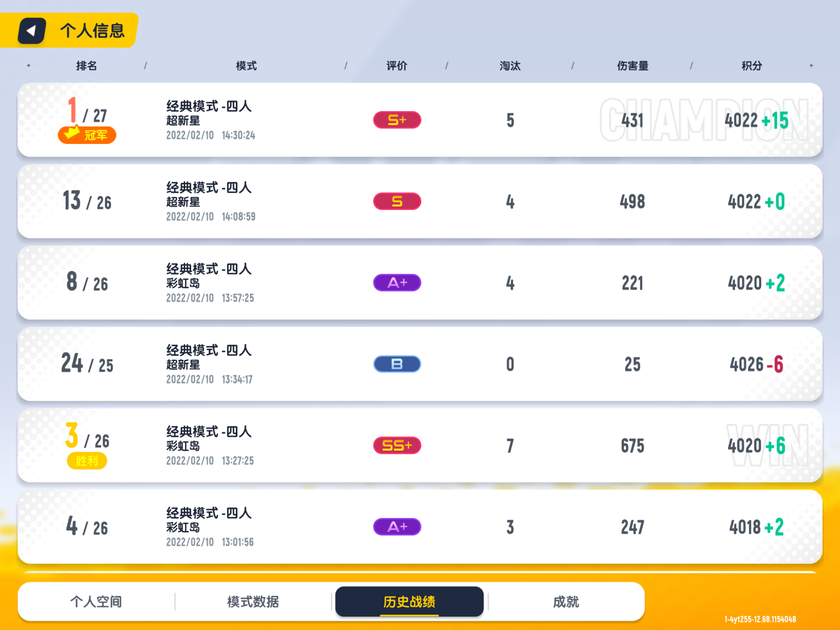Click the 积分 column header
The image size is (840, 630).
point(751,66)
